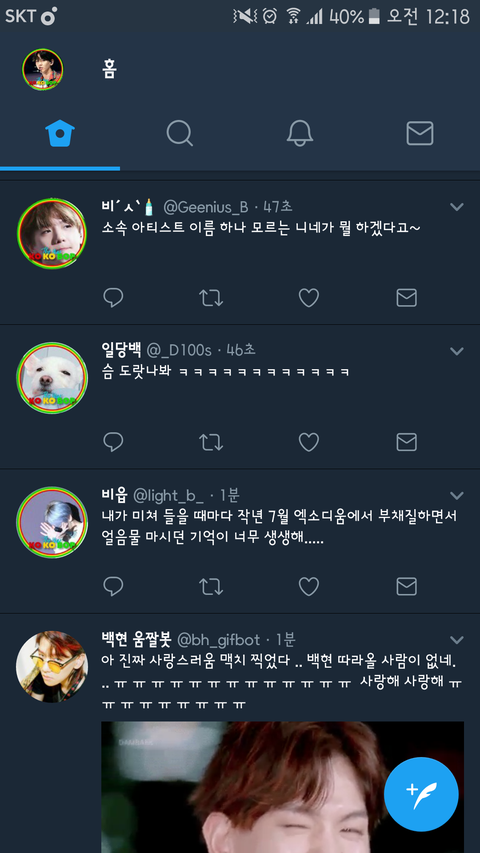Expand options chevron on @bh_gifbot tweet
Screen dimensions: 480x853
(x=457, y=640)
